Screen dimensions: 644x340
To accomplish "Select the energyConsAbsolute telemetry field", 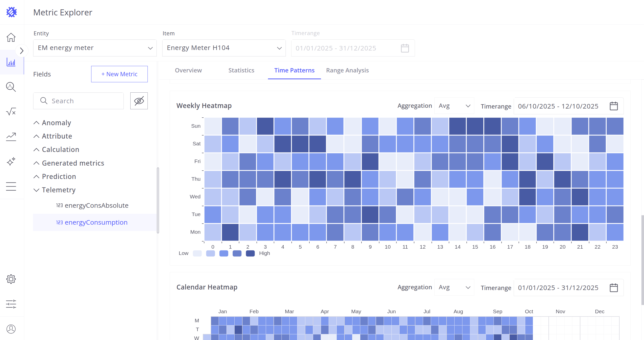I will click(96, 205).
